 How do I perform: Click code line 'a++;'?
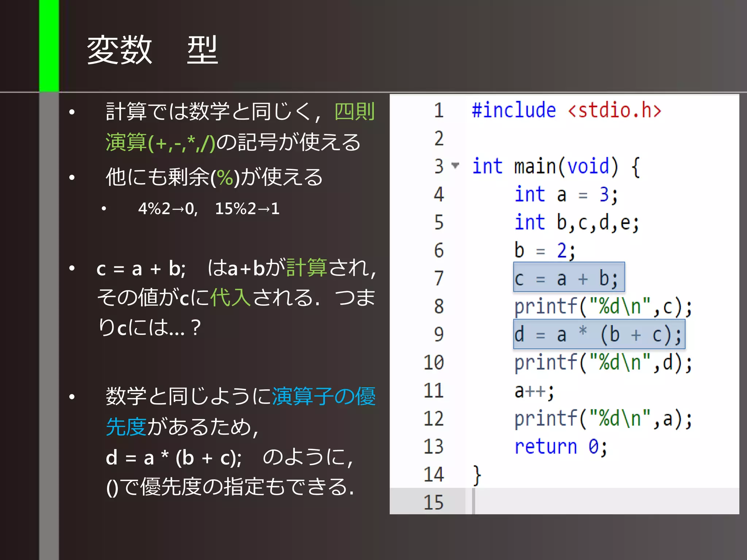[x=534, y=392]
